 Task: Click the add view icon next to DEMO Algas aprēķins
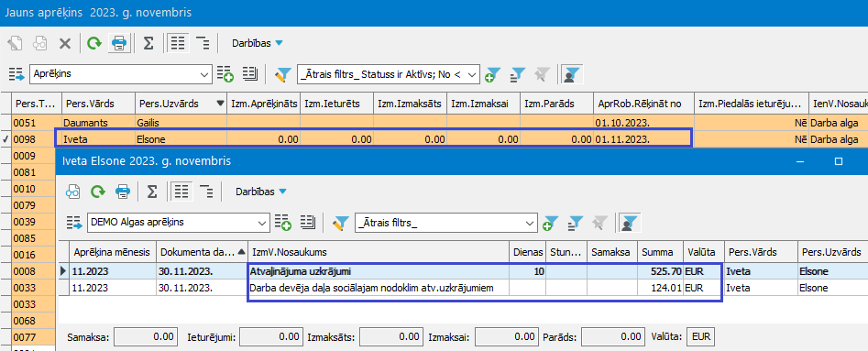[283, 223]
